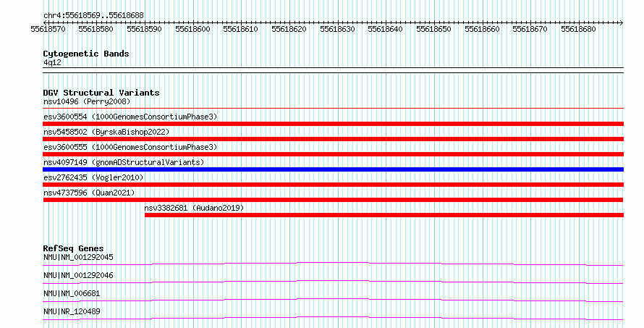The width and height of the screenshot is (644, 328).
Task: Click red bar of nsv3382681
Action: point(384,215)
